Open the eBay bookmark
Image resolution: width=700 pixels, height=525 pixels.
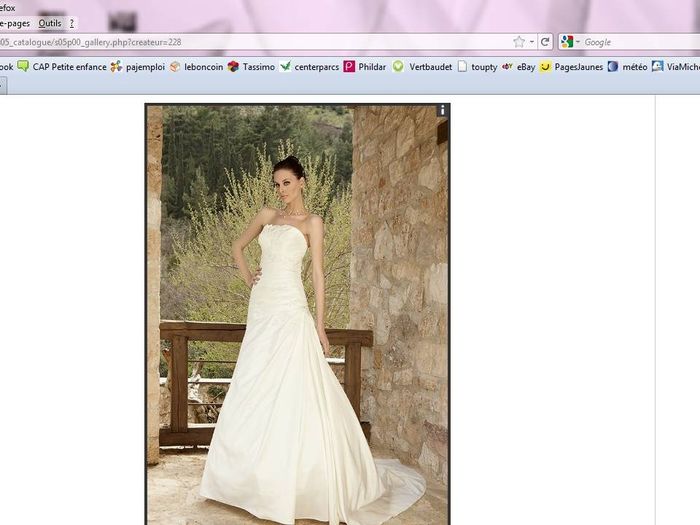526,67
